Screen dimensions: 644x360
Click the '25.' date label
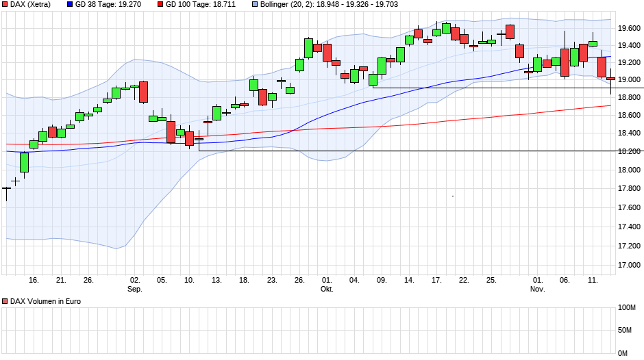[x=492, y=280]
